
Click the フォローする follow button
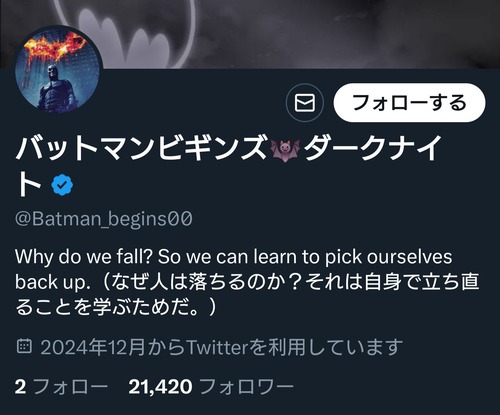pos(409,103)
